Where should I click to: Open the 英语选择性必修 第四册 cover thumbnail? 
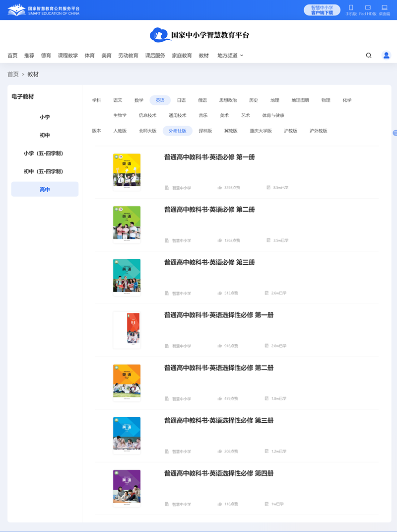[x=127, y=488]
